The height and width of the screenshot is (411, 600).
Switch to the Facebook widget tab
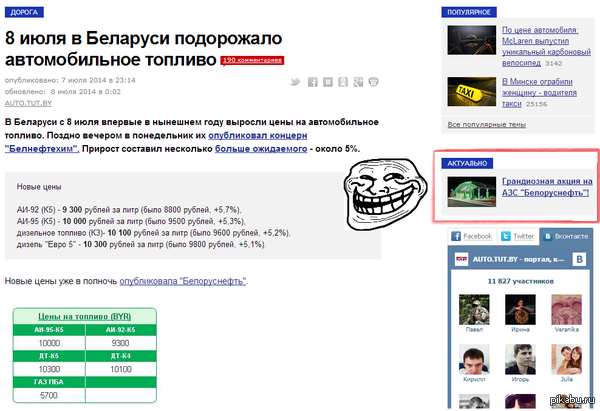[x=471, y=236]
